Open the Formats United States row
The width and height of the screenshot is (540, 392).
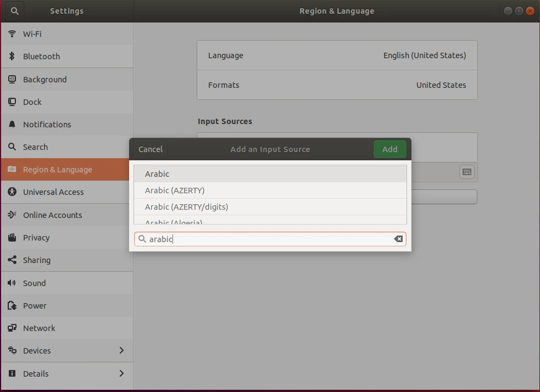pyautogui.click(x=337, y=85)
